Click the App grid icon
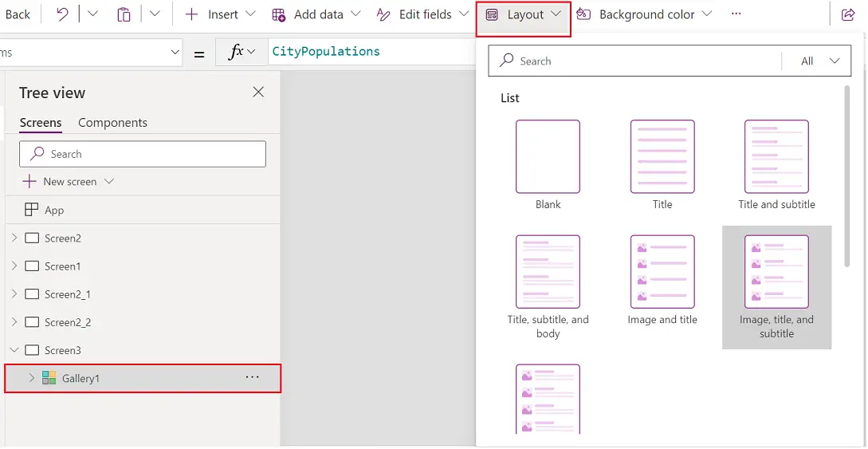This screenshot has width=868, height=449. 32,210
